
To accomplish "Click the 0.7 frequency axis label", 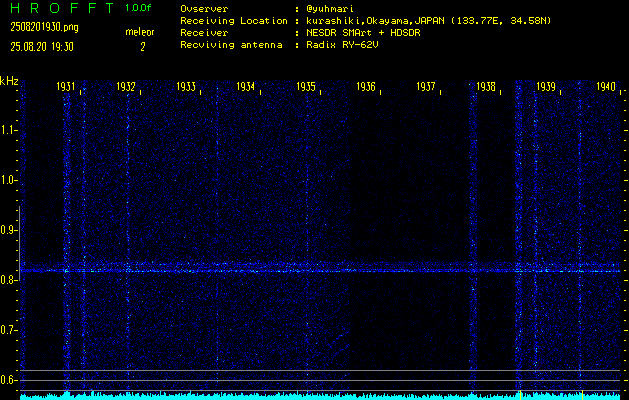I will pos(7,330).
